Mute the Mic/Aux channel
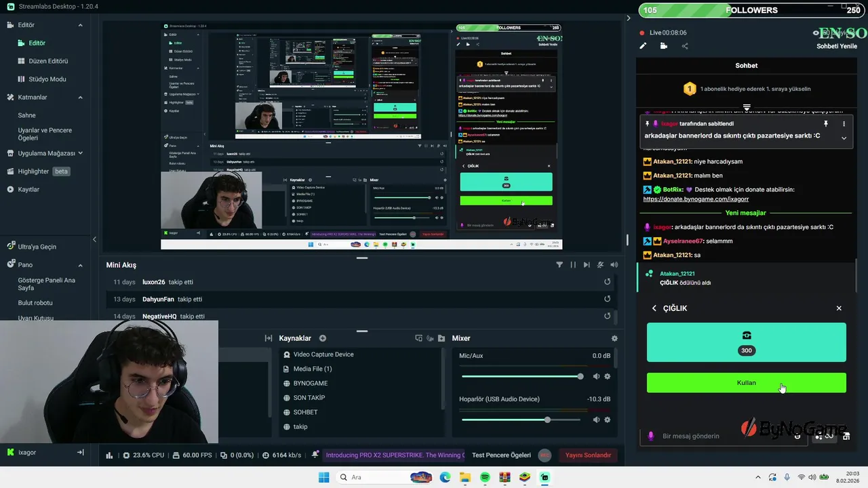Screen dimensions: 868x488 pyautogui.click(x=596, y=376)
